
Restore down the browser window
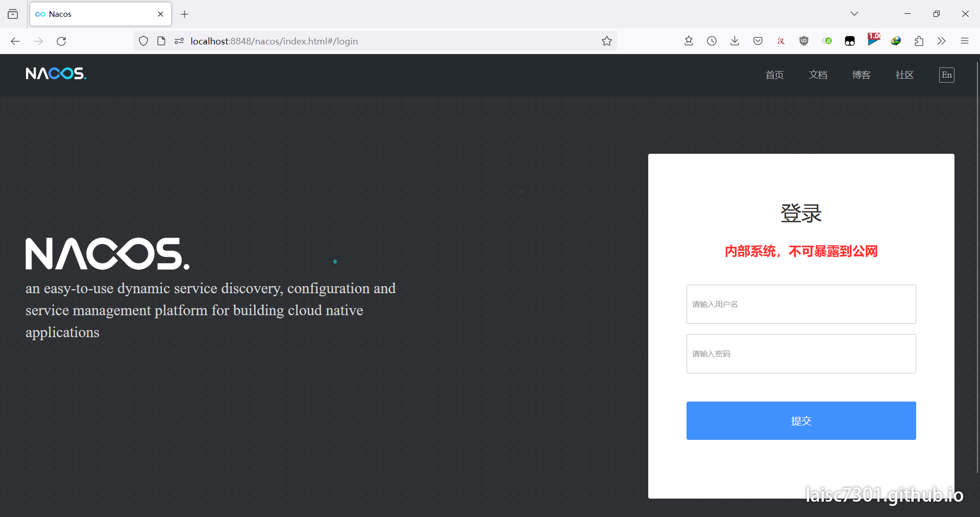(936, 14)
